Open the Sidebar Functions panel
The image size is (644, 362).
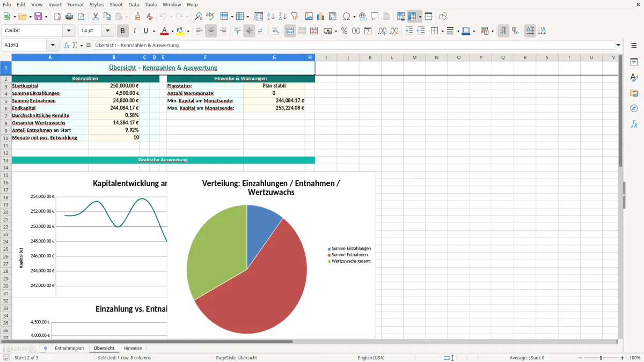coord(634,124)
